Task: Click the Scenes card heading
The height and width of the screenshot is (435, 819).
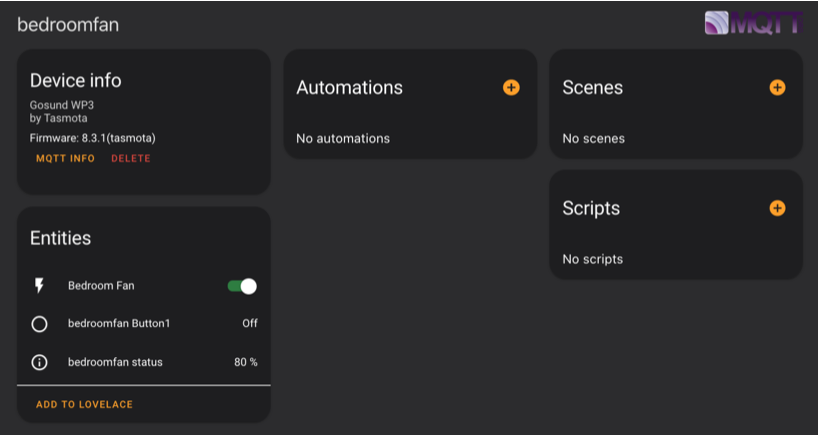Action: click(592, 87)
